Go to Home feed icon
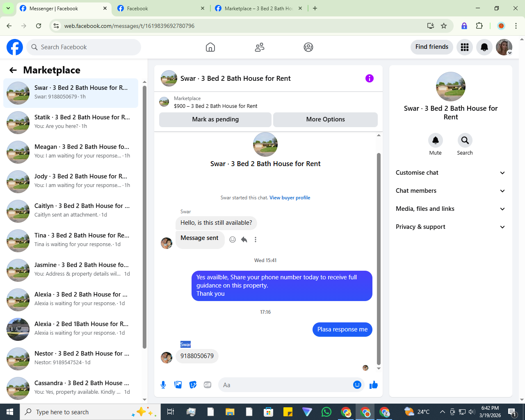This screenshot has width=525, height=420. [210, 47]
